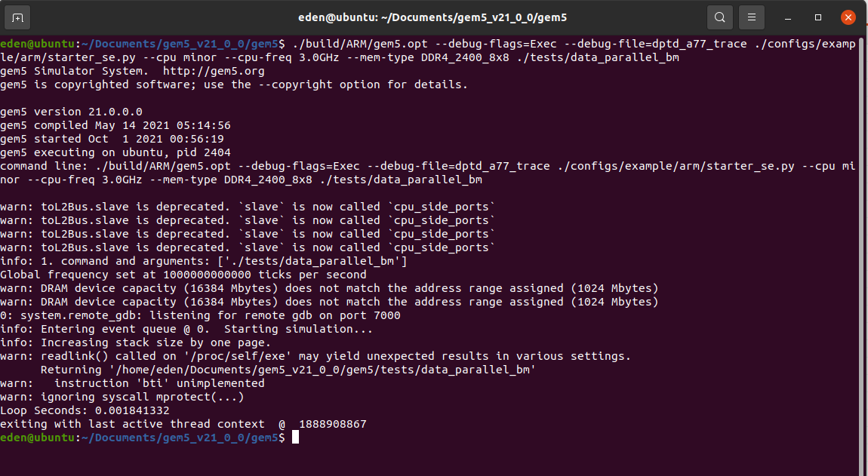
Task: Click the 'bti' unimplemented warning line
Action: pyautogui.click(x=132, y=383)
